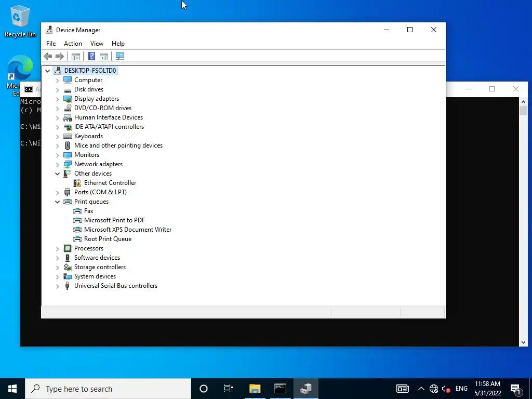Viewport: 532px width, 399px height.
Task: Click the Command Prompt scrollbar down arrow
Action: click(523, 342)
